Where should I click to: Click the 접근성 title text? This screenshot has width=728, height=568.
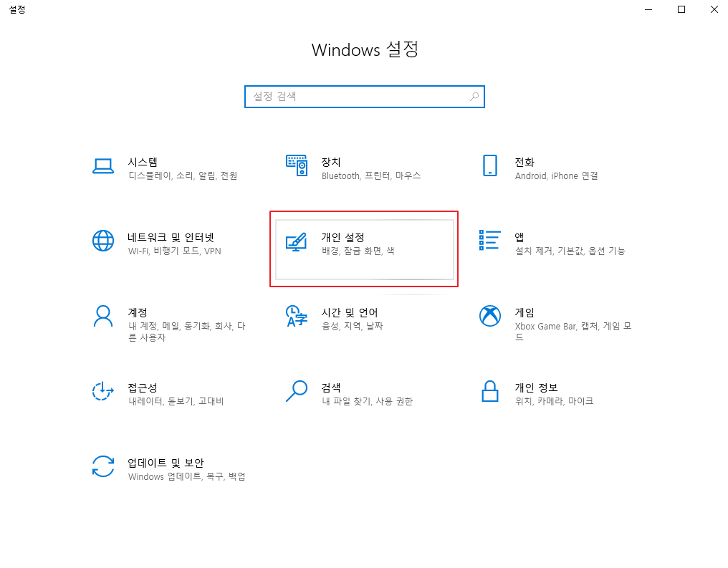pos(143,388)
